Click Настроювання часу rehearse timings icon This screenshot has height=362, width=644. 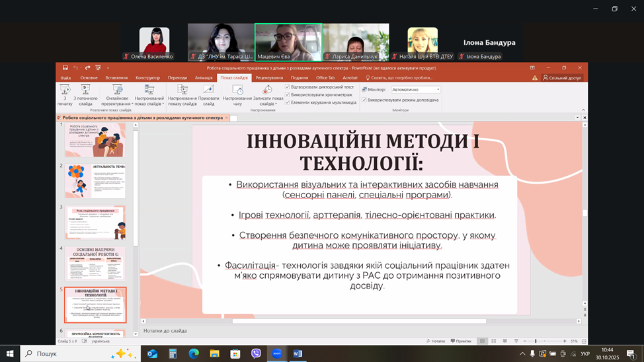tap(237, 94)
